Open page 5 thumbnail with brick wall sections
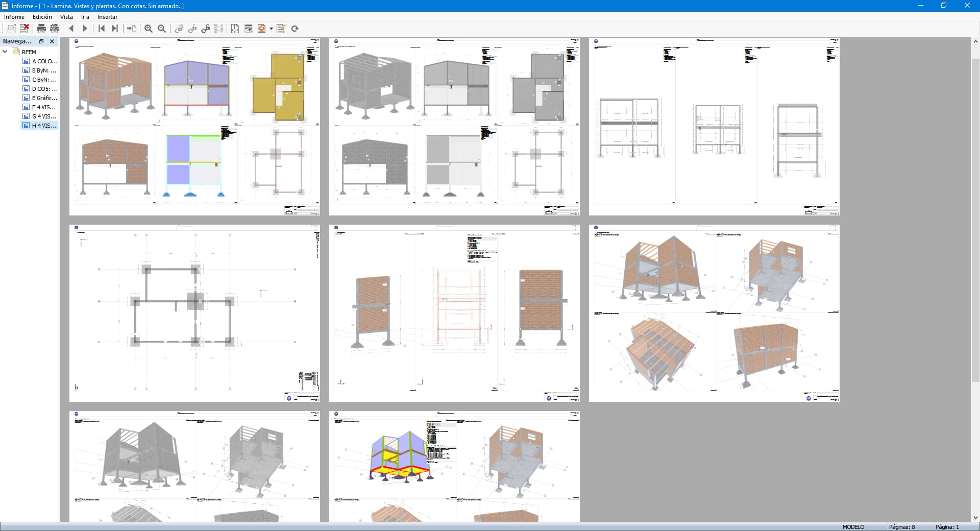Screen dimensions: 980x531 point(454,313)
